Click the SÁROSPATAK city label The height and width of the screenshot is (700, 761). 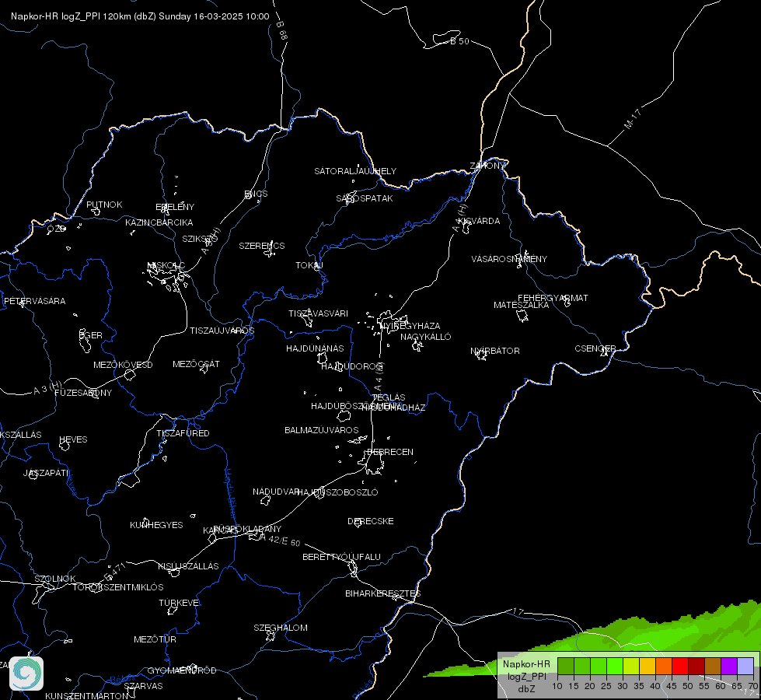click(365, 198)
